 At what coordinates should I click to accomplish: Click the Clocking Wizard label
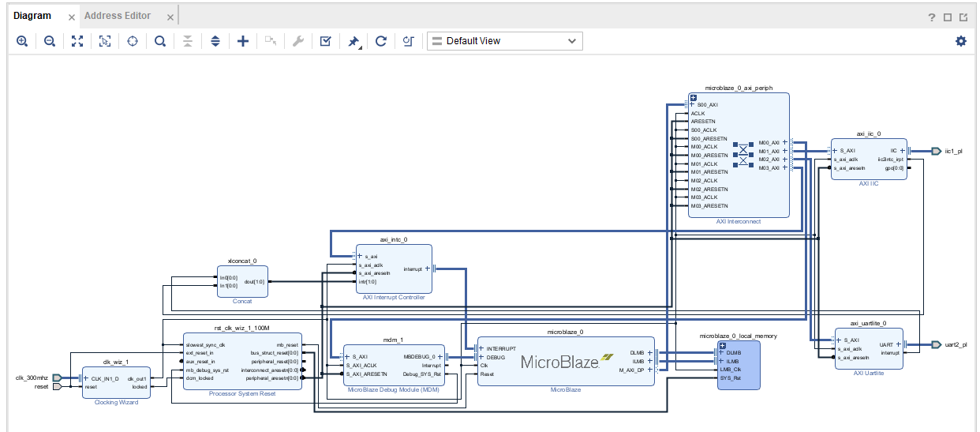click(116, 403)
